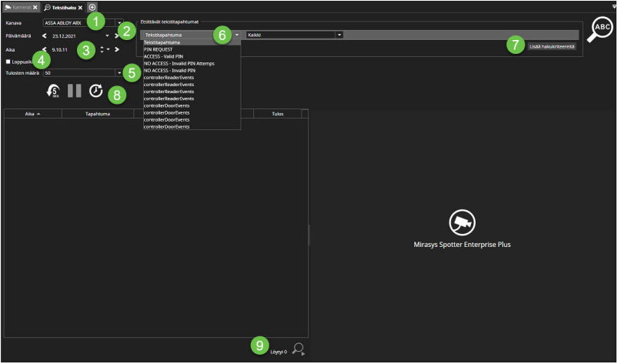Click the Lisää hakukriteereitä button
The height and width of the screenshot is (364, 618).
(x=552, y=47)
